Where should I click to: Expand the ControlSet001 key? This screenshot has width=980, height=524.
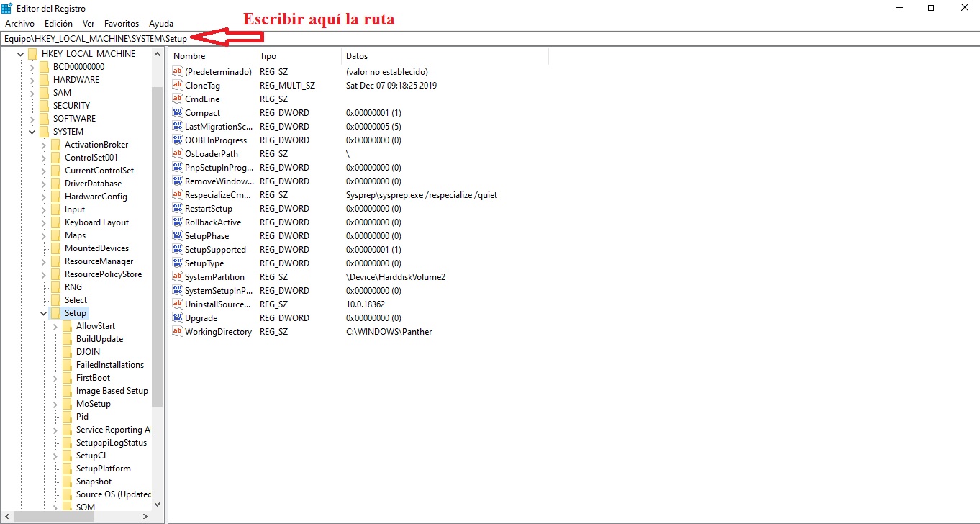44,158
